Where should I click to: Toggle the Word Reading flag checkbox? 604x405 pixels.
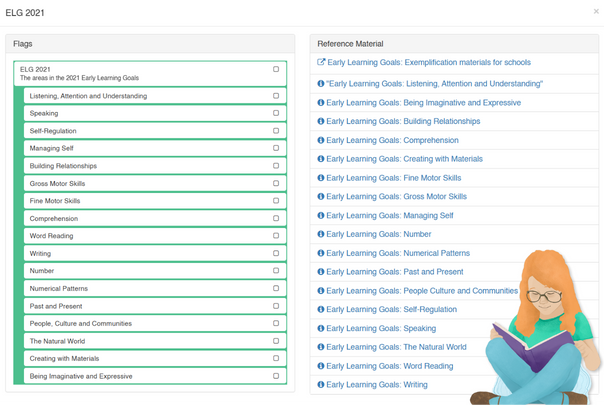[276, 236]
